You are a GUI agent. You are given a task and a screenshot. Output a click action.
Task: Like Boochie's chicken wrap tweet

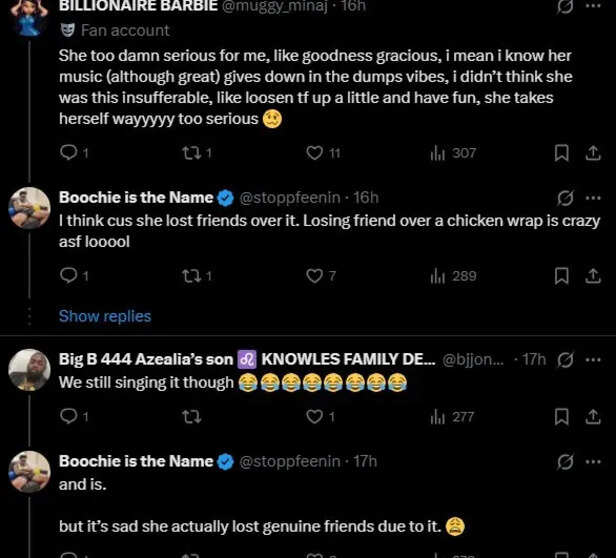[314, 276]
